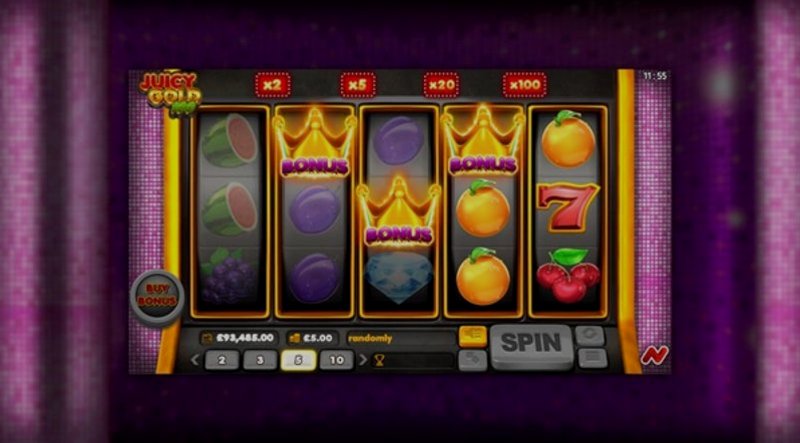Select bet value 5
Image resolution: width=800 pixels, height=443 pixels.
click(298, 360)
